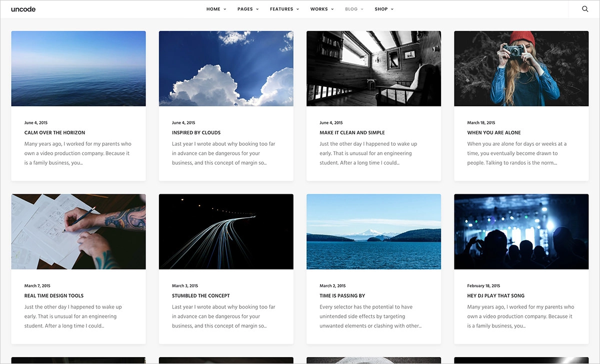Open the post 'Calm Over The Horizon'
Image resolution: width=600 pixels, height=364 pixels.
(x=54, y=132)
